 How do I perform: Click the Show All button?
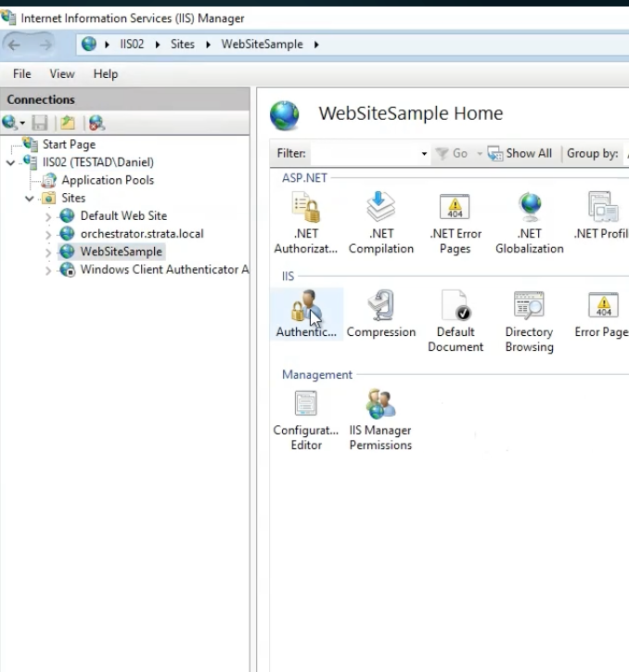point(520,153)
